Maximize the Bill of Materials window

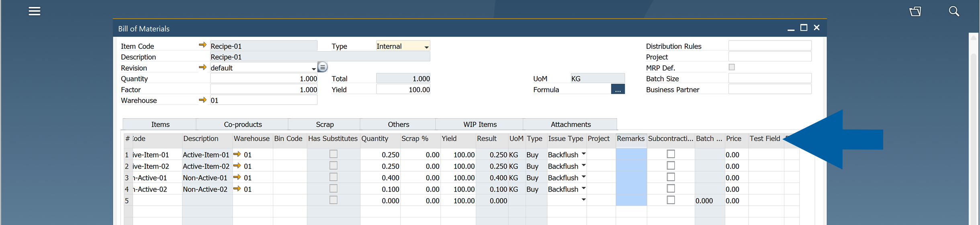804,28
